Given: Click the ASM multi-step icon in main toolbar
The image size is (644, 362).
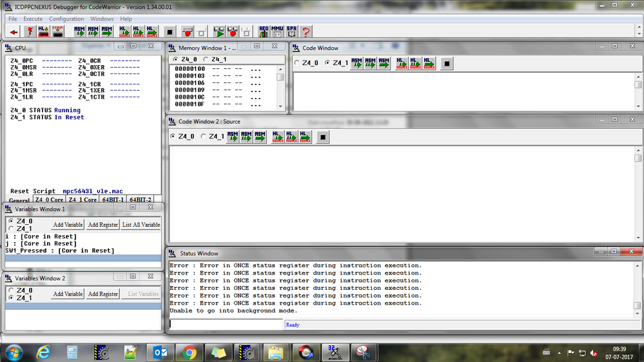Looking at the screenshot, I should 93,32.
